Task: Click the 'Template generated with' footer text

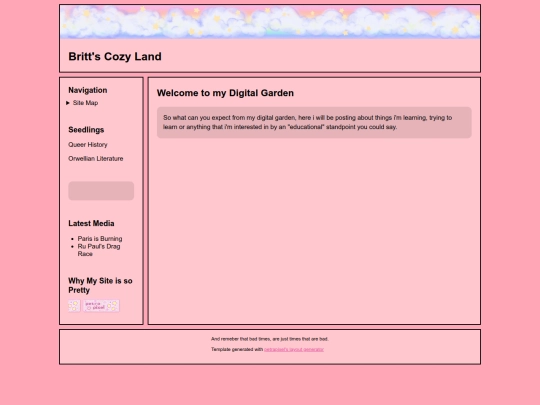Action: click(237, 350)
